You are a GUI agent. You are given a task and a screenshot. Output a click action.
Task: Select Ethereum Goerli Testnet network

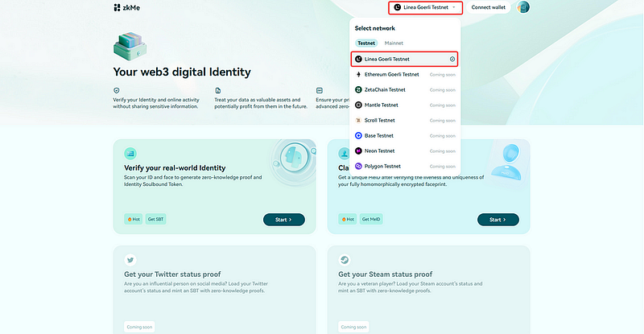click(x=405, y=74)
